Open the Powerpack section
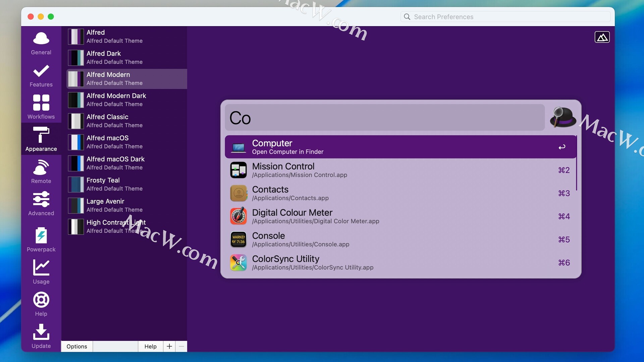This screenshot has height=362, width=644. tap(41, 240)
